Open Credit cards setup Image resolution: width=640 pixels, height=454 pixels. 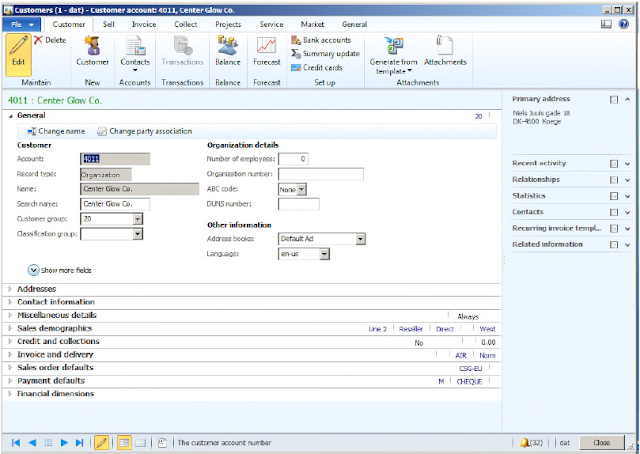pos(317,67)
